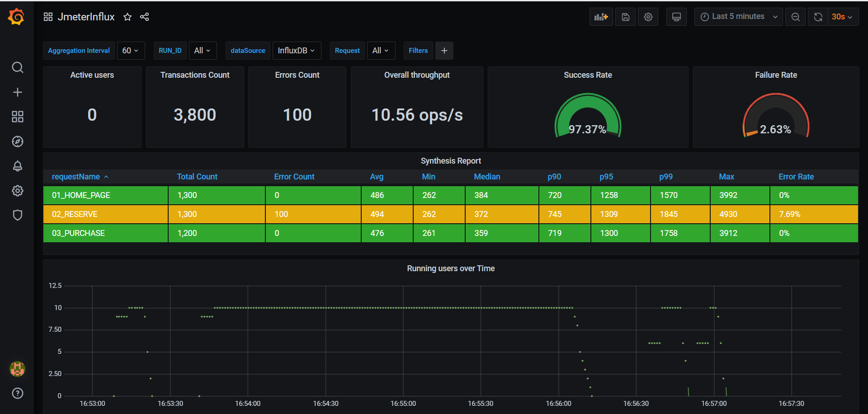Open Grafana home logo
Screen dimensions: 868x414
pyautogui.click(x=17, y=17)
